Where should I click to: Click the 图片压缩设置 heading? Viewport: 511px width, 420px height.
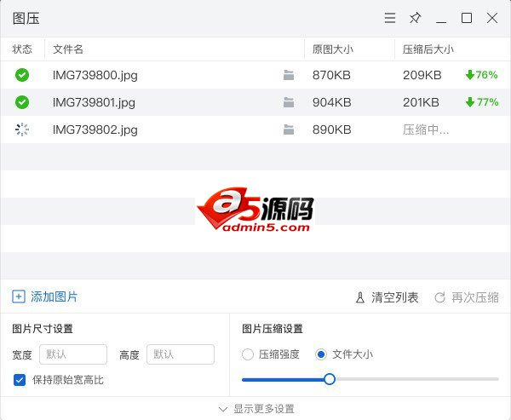click(x=273, y=329)
